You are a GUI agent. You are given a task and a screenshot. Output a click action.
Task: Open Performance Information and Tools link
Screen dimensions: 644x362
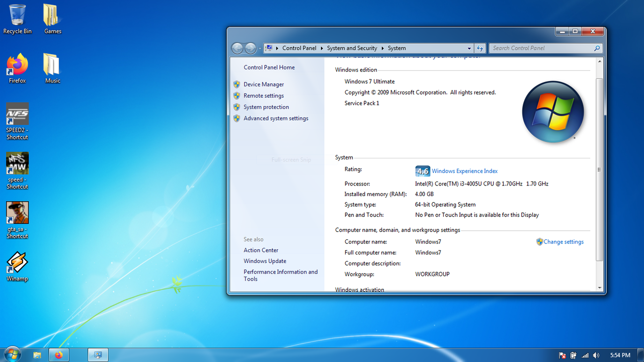(x=281, y=276)
